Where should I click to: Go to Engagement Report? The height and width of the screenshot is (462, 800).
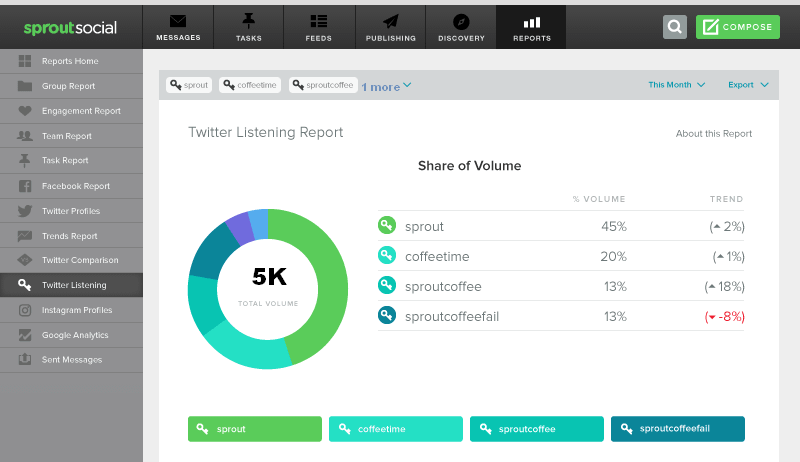point(71,111)
